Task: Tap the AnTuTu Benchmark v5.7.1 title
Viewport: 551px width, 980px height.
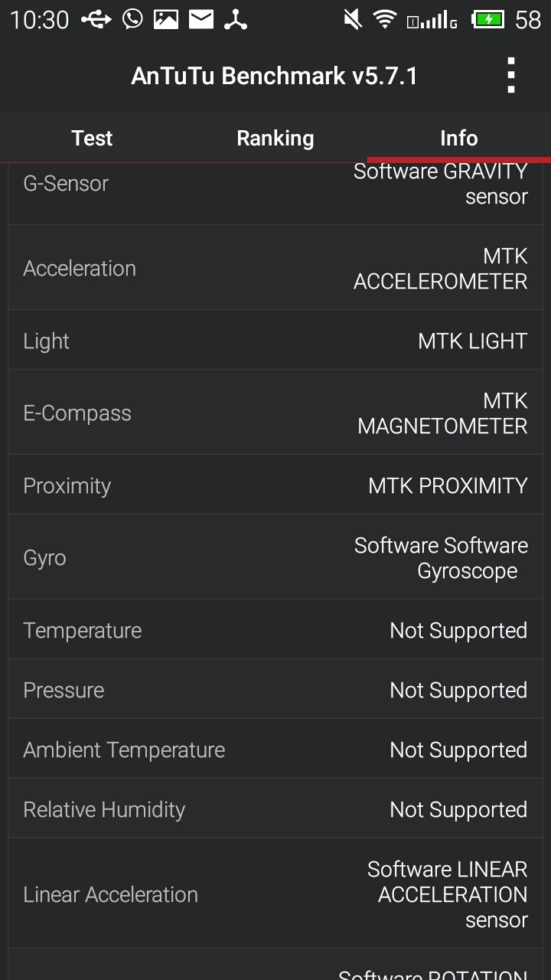Action: pyautogui.click(x=274, y=76)
